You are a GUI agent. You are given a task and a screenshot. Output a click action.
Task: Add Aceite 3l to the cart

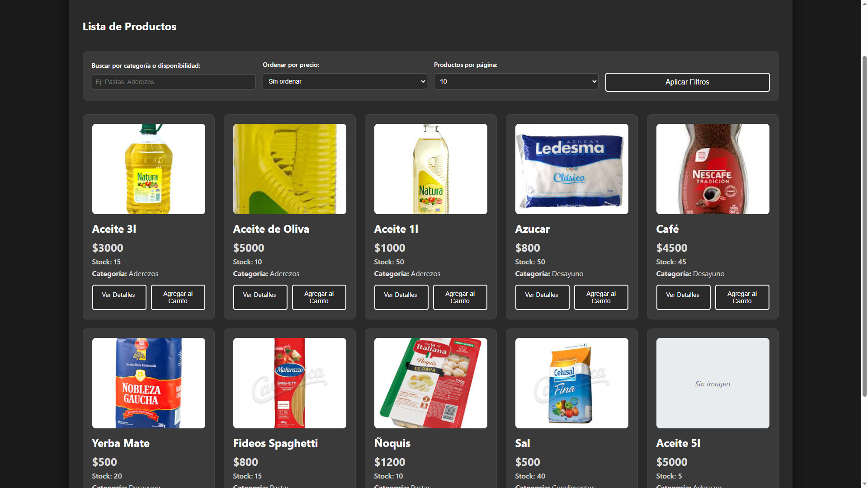point(178,297)
